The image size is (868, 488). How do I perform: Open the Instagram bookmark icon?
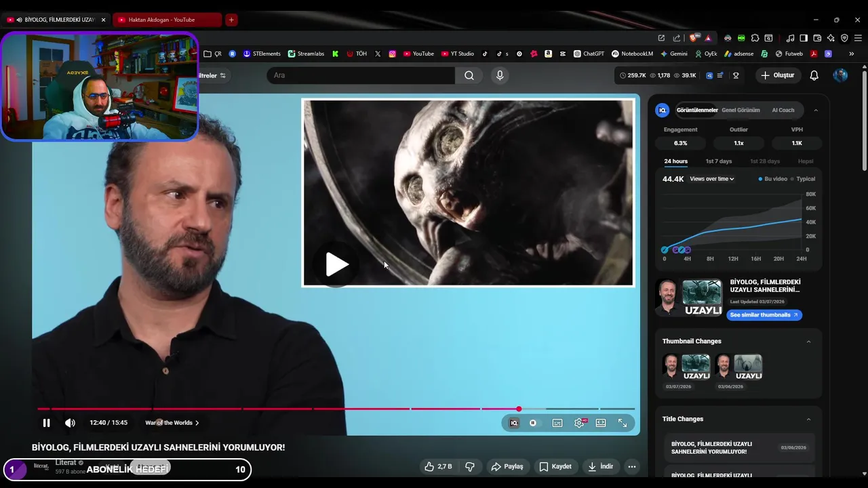click(392, 54)
